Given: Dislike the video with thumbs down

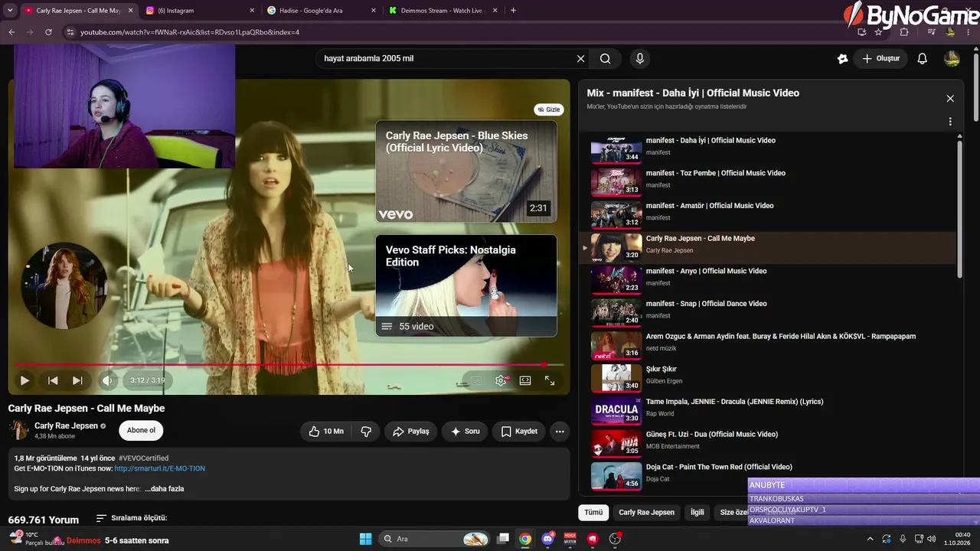Looking at the screenshot, I should [366, 432].
